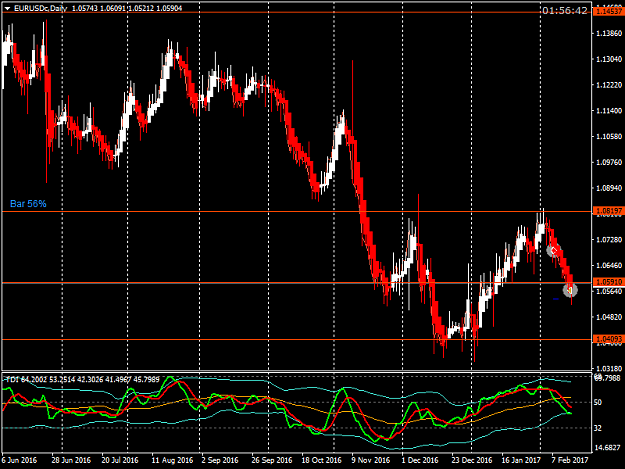Click the 7 Feb 2017 date label
The width and height of the screenshot is (625, 469).
point(570,460)
